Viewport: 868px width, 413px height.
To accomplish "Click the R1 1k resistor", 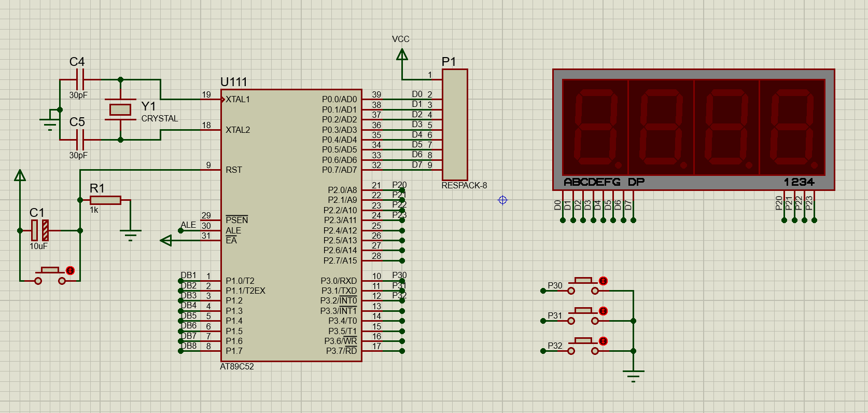I will 105,200.
